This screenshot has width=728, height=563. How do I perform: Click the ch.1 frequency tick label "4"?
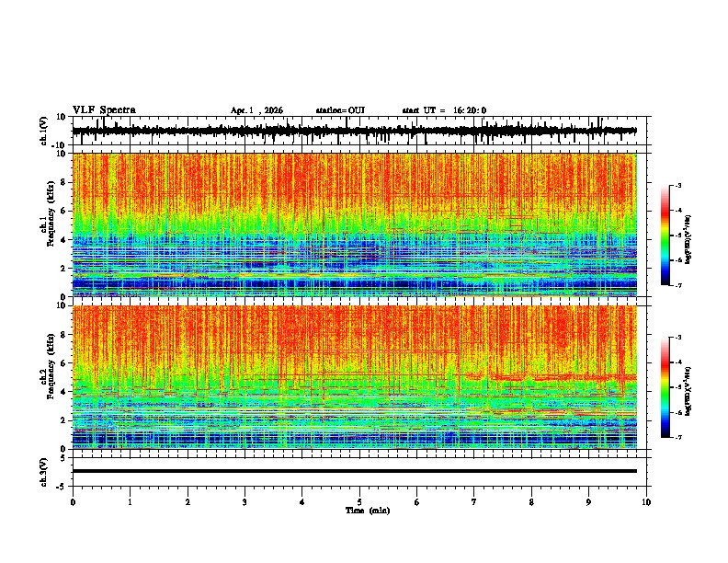[63, 240]
